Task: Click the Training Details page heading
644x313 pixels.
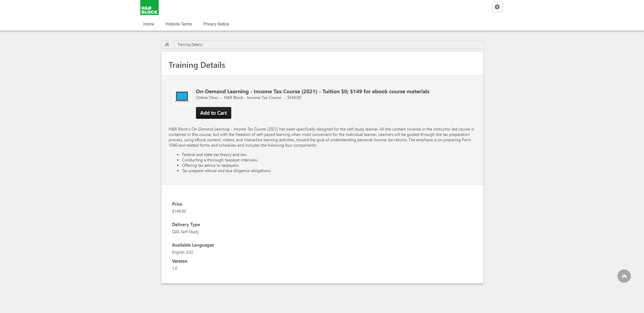Action: coord(197,65)
